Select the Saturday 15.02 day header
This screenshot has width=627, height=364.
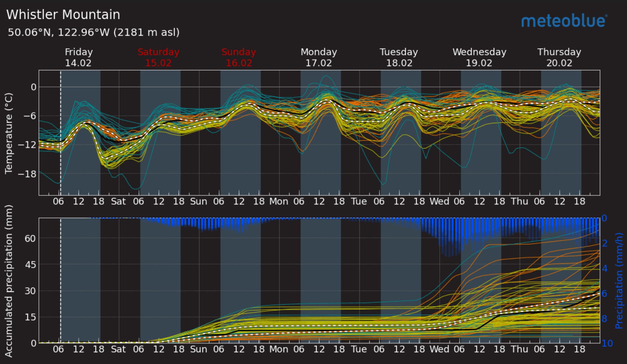tap(158, 57)
